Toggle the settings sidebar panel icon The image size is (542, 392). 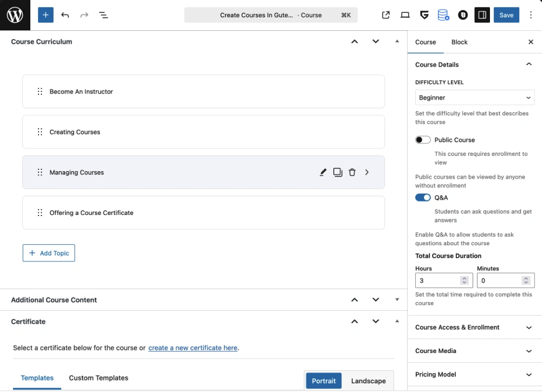tap(482, 15)
